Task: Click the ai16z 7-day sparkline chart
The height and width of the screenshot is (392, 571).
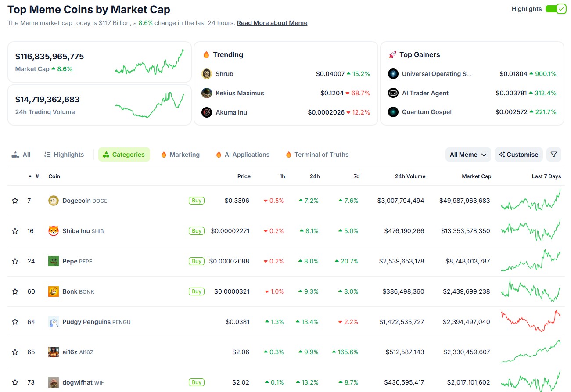Action: (531, 351)
